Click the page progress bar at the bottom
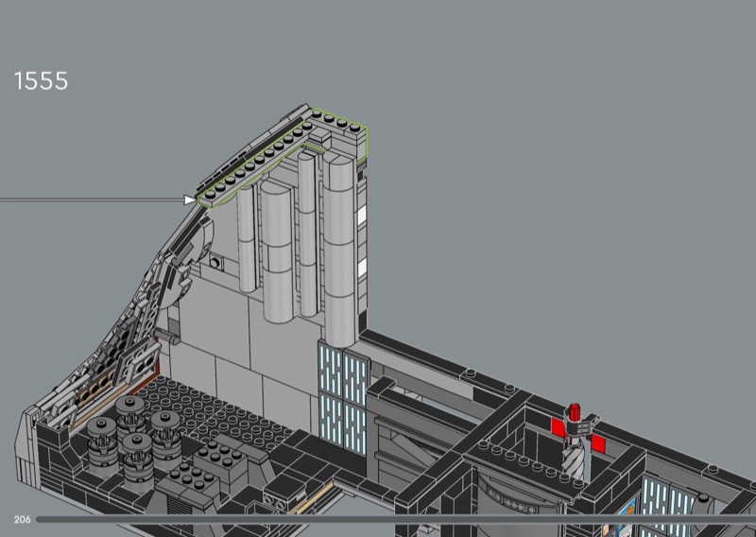Image resolution: width=756 pixels, height=537 pixels. [x=378, y=519]
